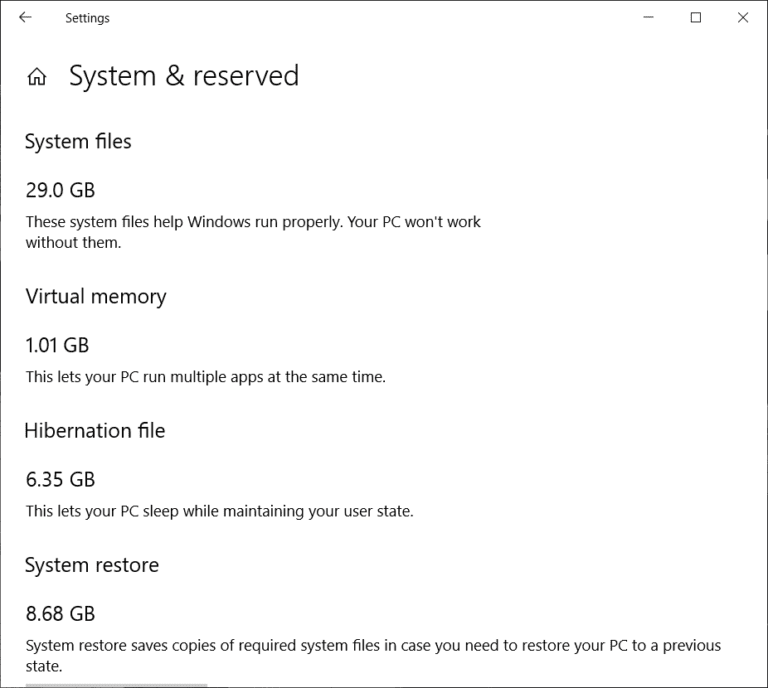Select the System restore heading

coord(91,566)
